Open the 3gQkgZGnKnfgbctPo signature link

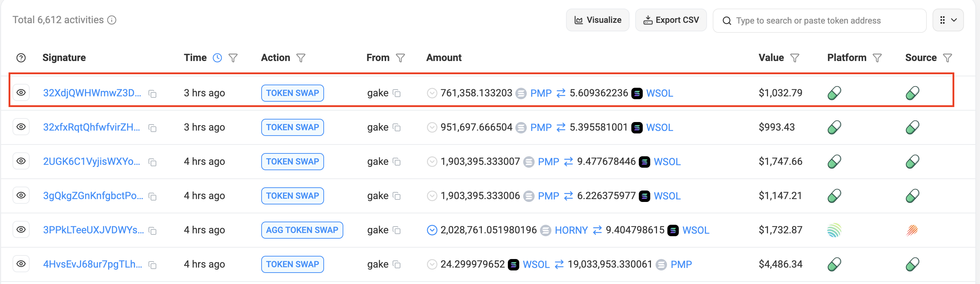(93, 196)
